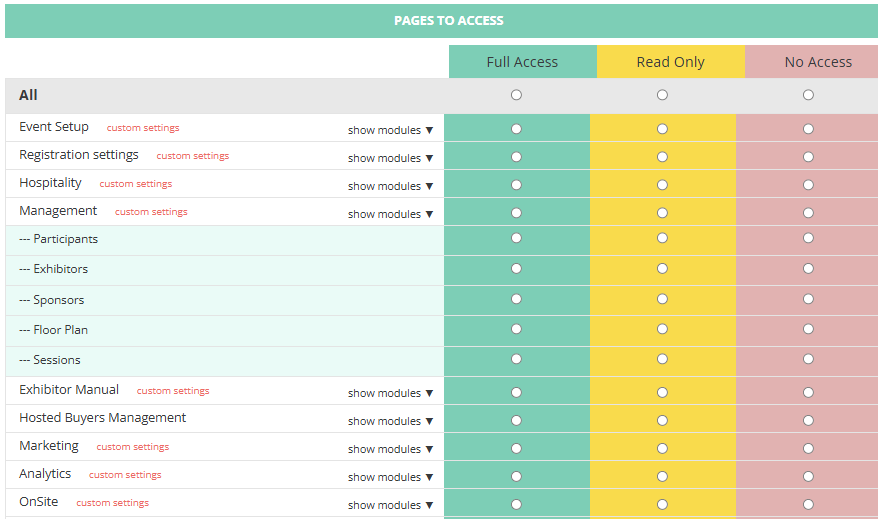Viewport: 878px width, 519px height.
Task: Click the Full Access column header
Action: (522, 62)
